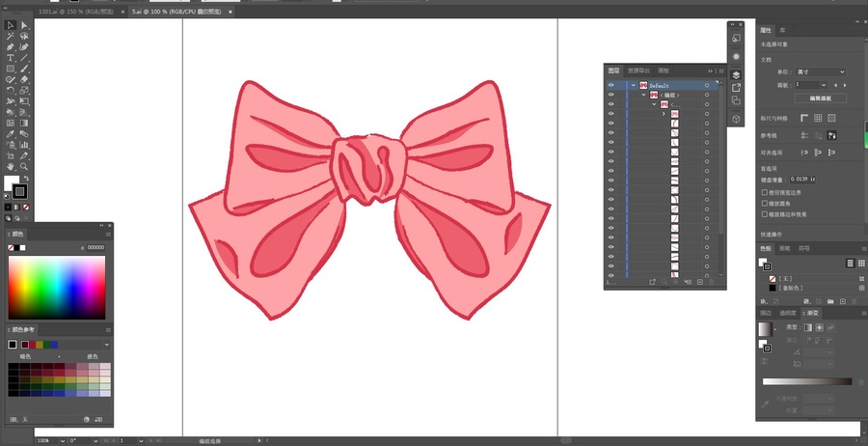868x446 pixels.
Task: Hide the Default layer via eye icon
Action: click(x=610, y=85)
